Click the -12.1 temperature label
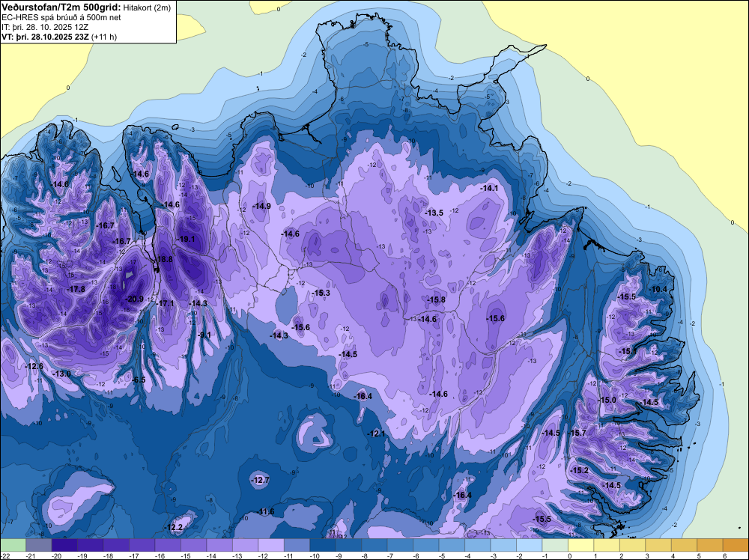The image size is (749, 560). pos(377,433)
